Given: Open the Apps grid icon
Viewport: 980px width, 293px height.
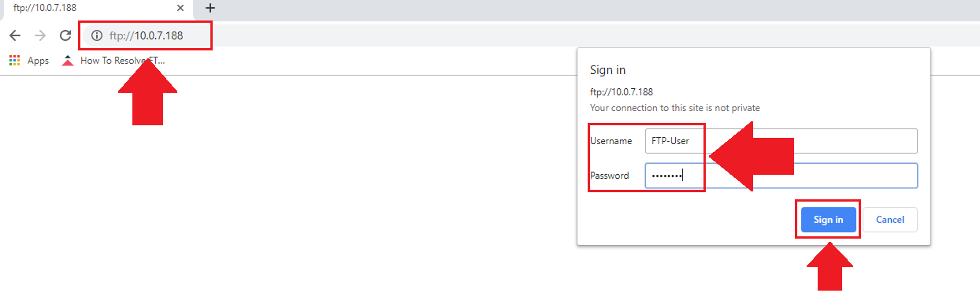Looking at the screenshot, I should coord(14,61).
